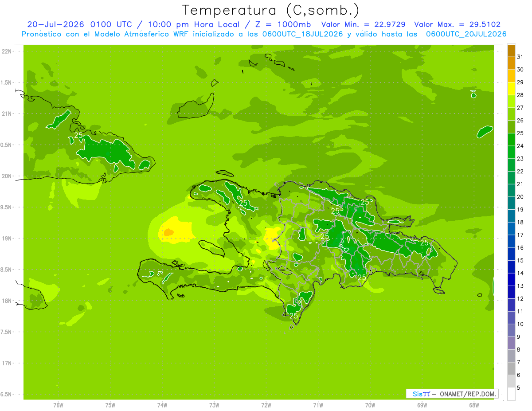This screenshot has width=532, height=411.
Task: Click the '17N' latitude axis label
Action: (7, 363)
